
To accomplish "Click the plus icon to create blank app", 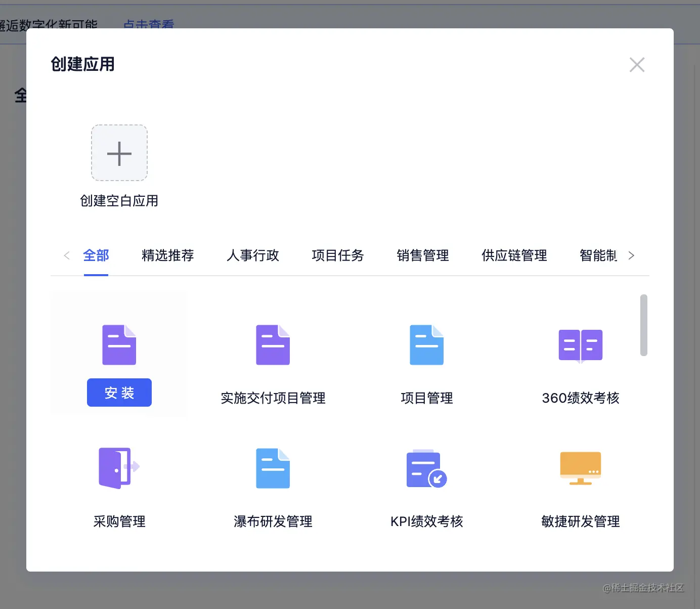I will click(119, 153).
